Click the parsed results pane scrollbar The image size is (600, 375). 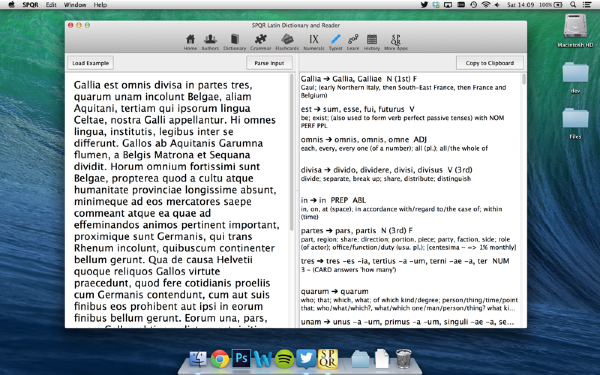(523, 80)
